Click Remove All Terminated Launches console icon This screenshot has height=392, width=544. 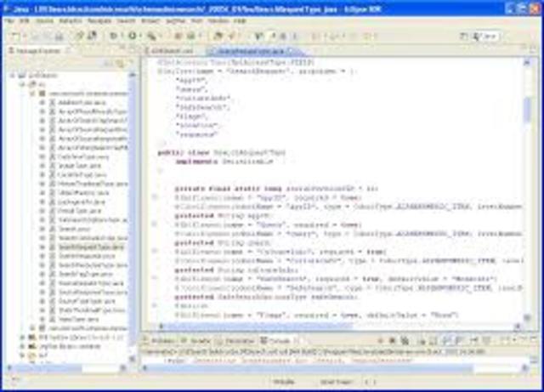click(x=405, y=341)
